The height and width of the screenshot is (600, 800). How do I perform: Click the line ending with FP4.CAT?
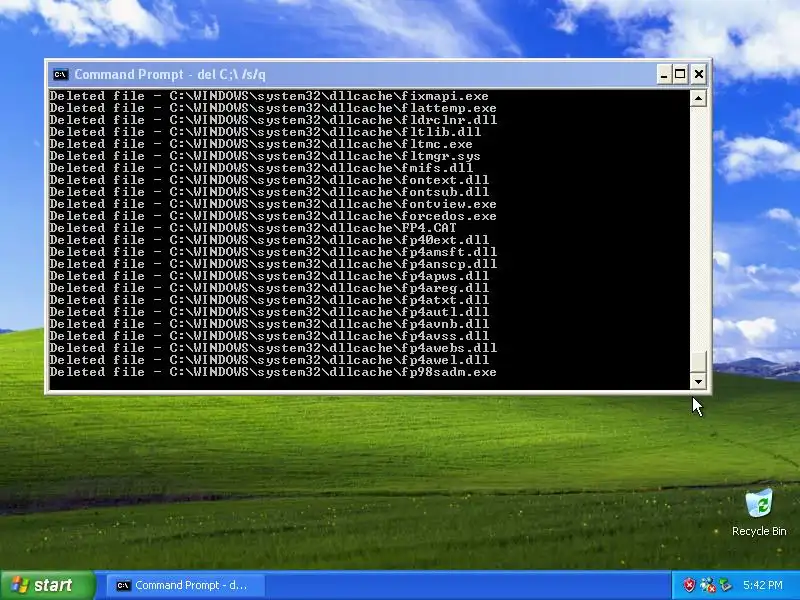click(253, 228)
